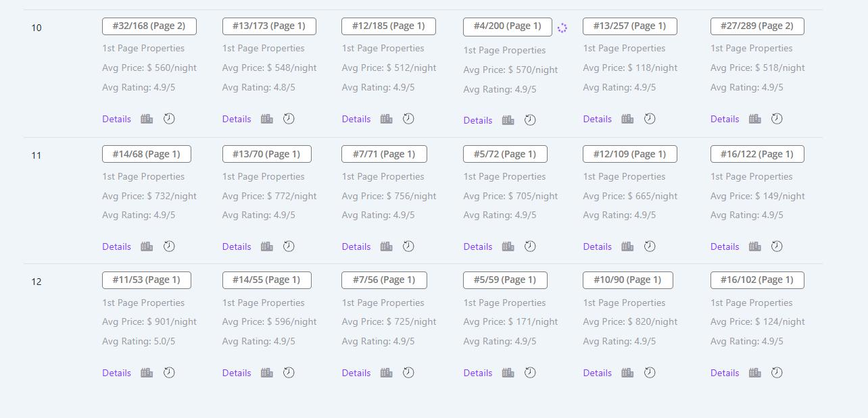Open history clock under #7/71 (Page 1)

(408, 246)
